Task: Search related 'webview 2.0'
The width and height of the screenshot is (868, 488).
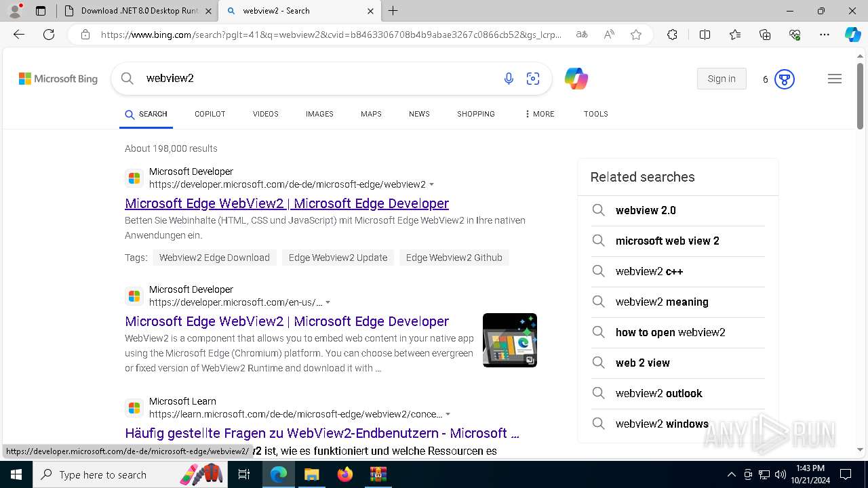Action: click(678, 211)
